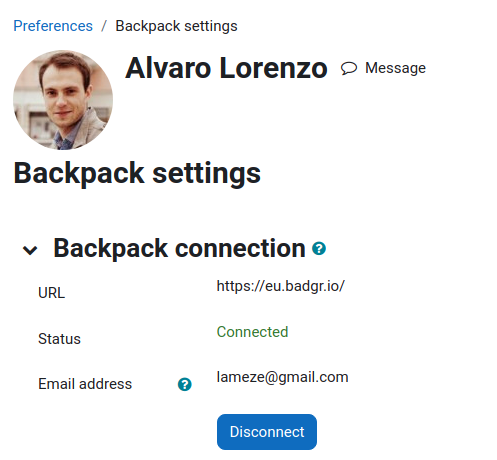Click the Email address field label
The image size is (497, 460).
(x=85, y=384)
